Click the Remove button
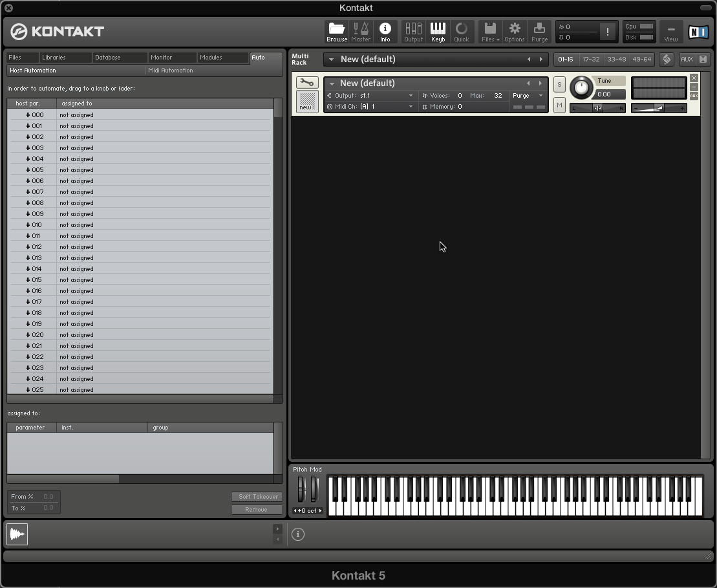717x588 pixels. click(257, 509)
